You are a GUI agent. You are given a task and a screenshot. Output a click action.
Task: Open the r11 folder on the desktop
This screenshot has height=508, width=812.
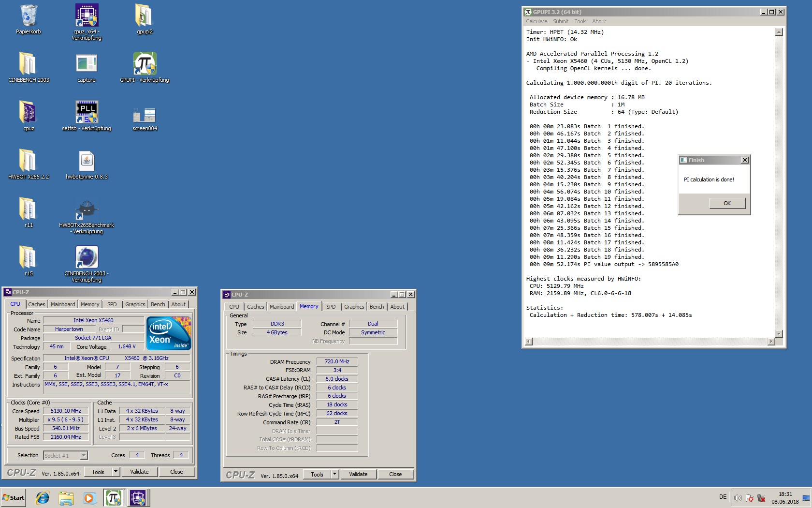29,213
